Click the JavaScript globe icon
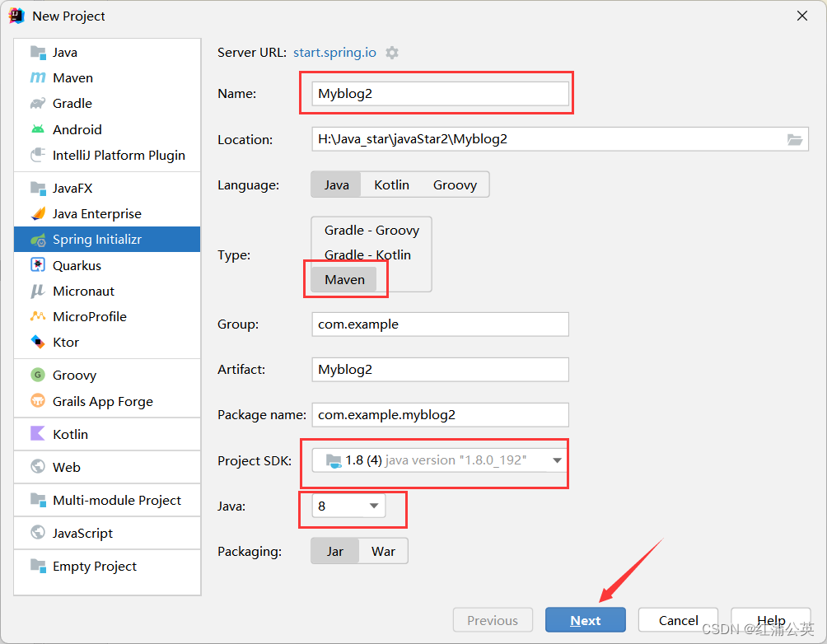 38,533
